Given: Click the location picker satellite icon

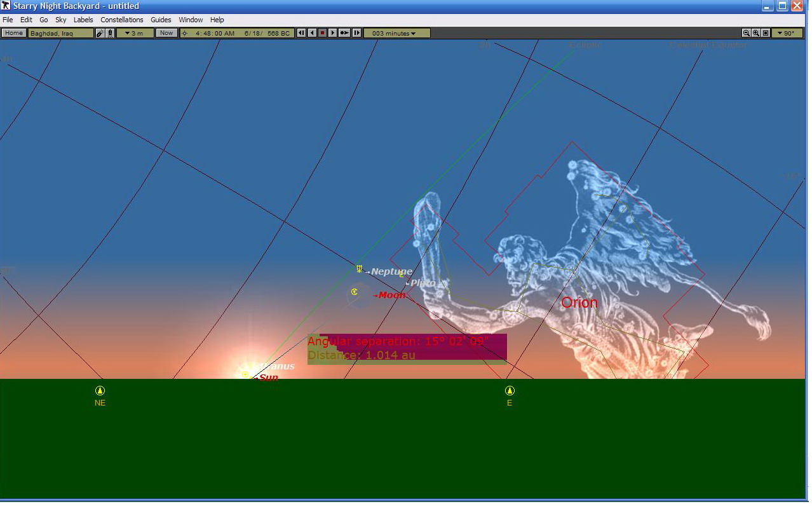Looking at the screenshot, I should click(100, 33).
